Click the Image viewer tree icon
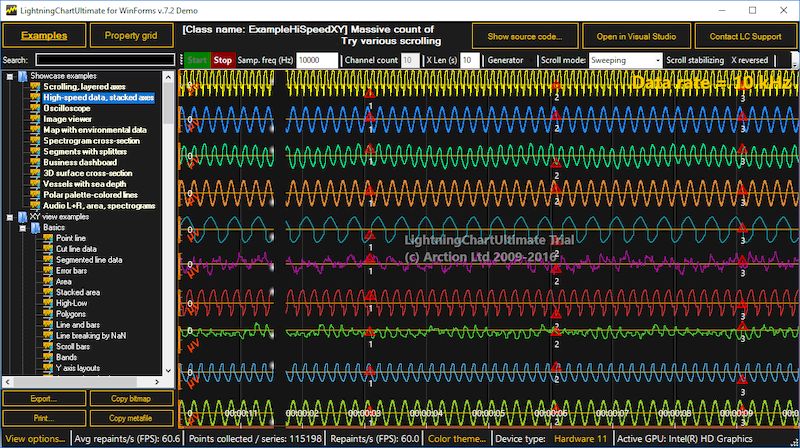 [35, 119]
